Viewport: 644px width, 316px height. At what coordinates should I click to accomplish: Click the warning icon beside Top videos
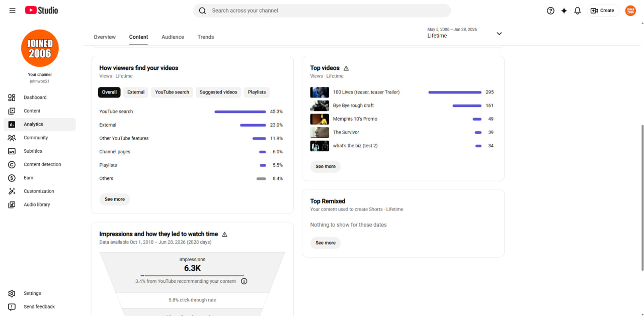click(346, 68)
